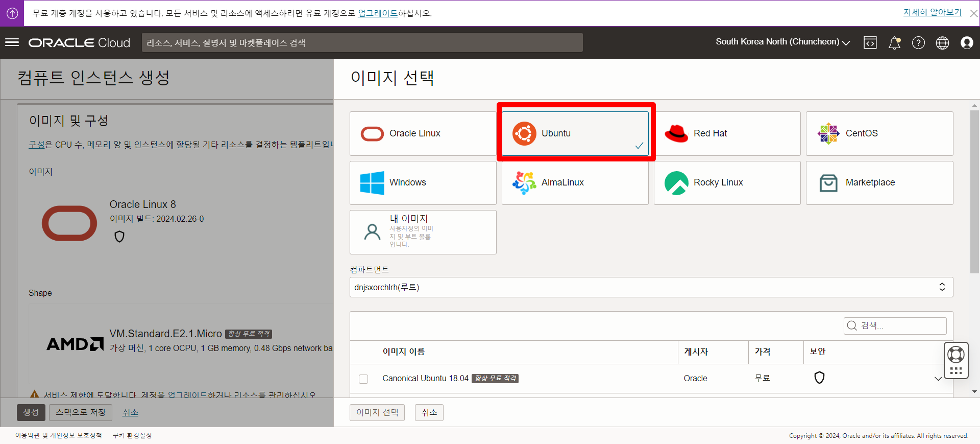This screenshot has height=444, width=980.
Task: Click the 무료 price cell
Action: pos(762,378)
